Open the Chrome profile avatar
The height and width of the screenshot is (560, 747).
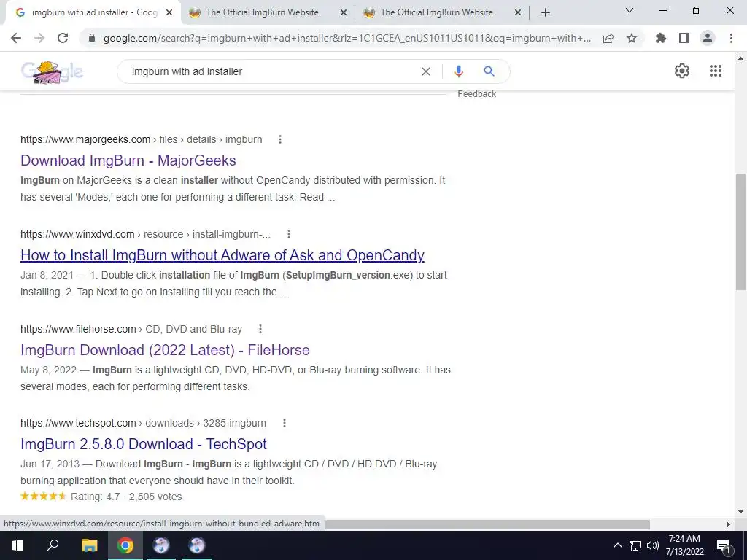[x=708, y=38]
